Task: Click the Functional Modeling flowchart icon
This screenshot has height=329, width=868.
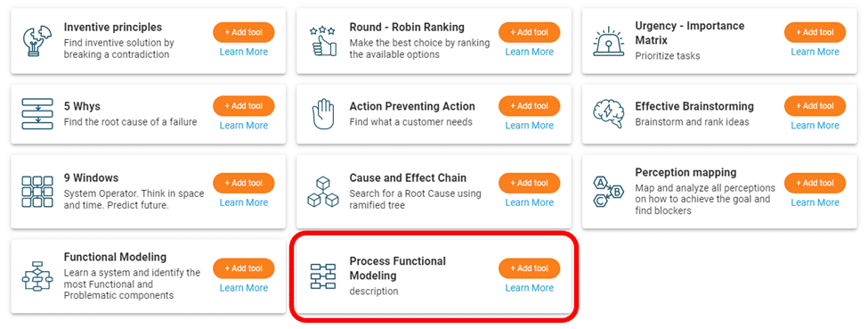Action: tap(37, 276)
